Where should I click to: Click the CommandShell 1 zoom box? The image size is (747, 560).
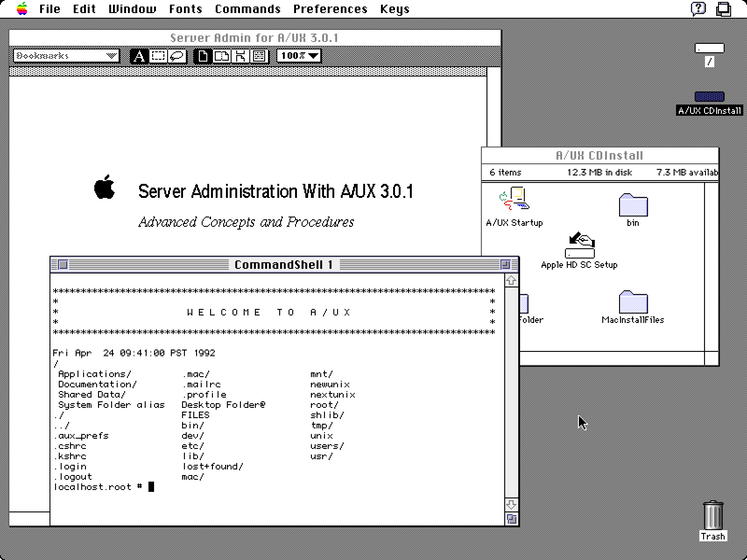click(x=505, y=265)
